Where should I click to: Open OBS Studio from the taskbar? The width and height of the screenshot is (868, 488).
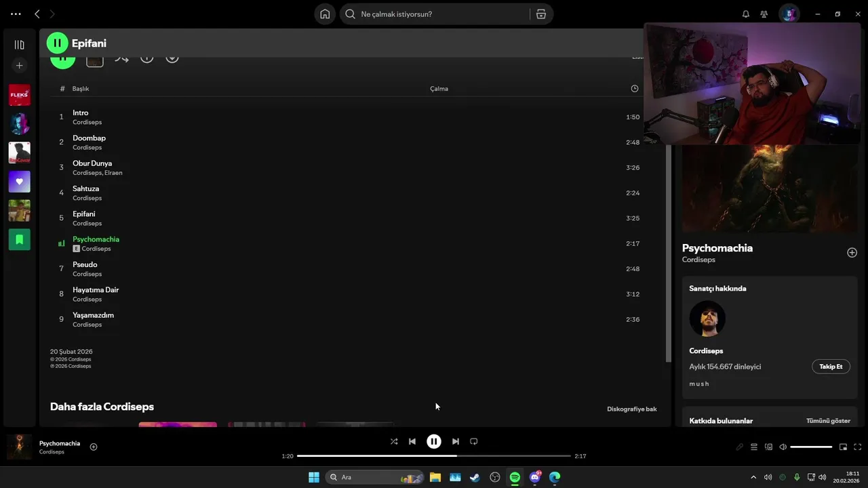pyautogui.click(x=495, y=477)
